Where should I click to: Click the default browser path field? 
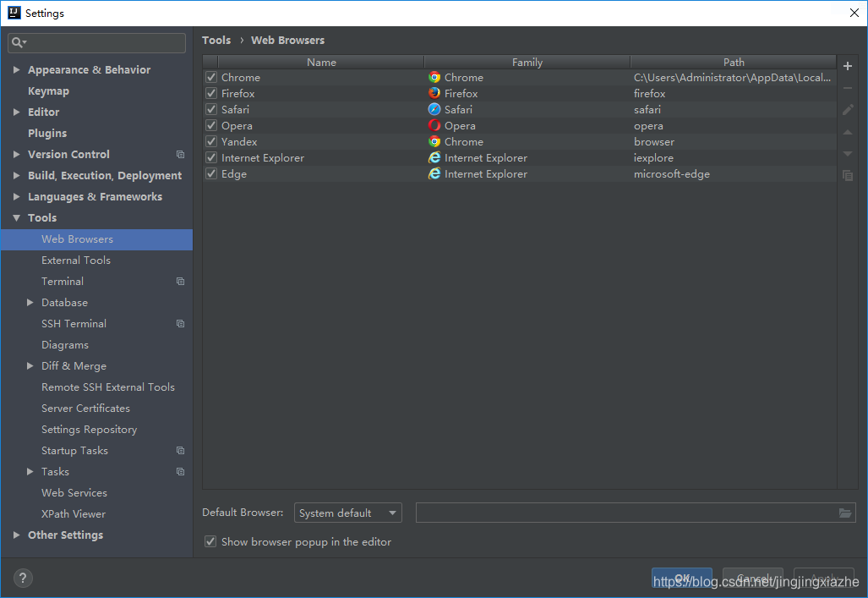[636, 513]
